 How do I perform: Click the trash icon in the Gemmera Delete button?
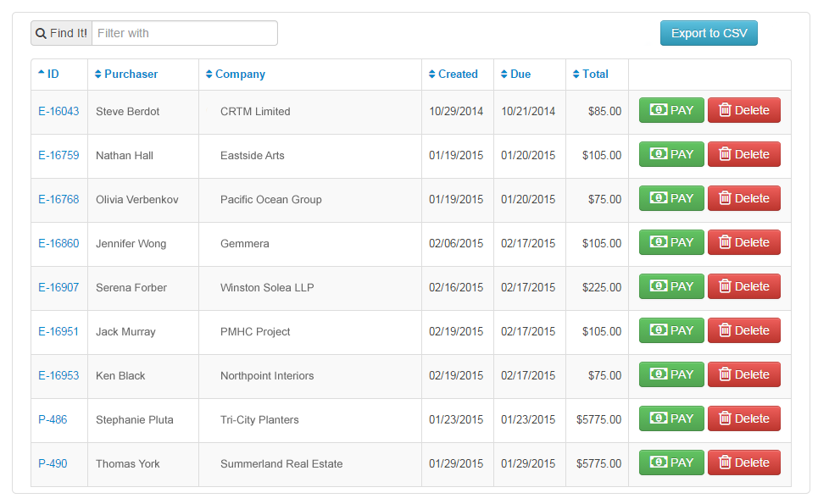pyautogui.click(x=725, y=242)
